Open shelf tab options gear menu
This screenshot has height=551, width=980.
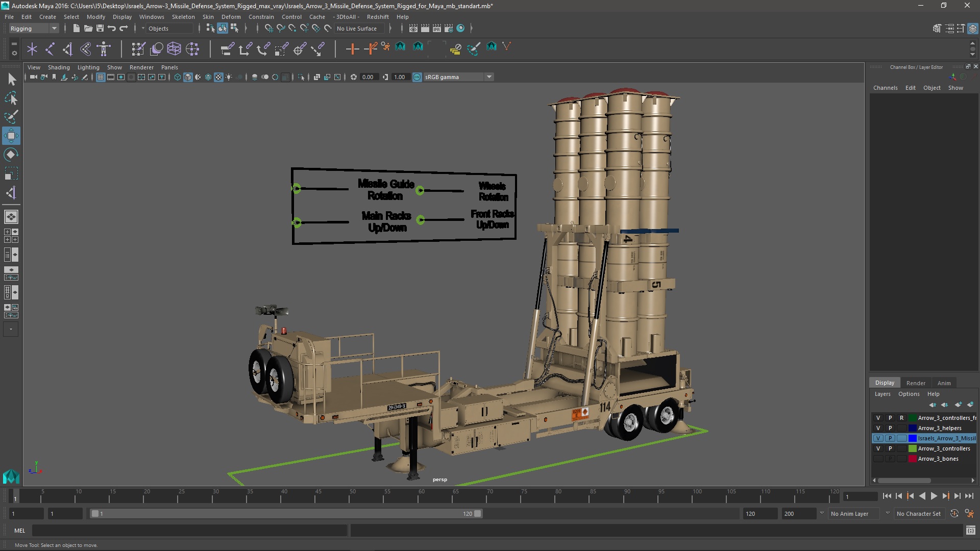click(x=14, y=53)
